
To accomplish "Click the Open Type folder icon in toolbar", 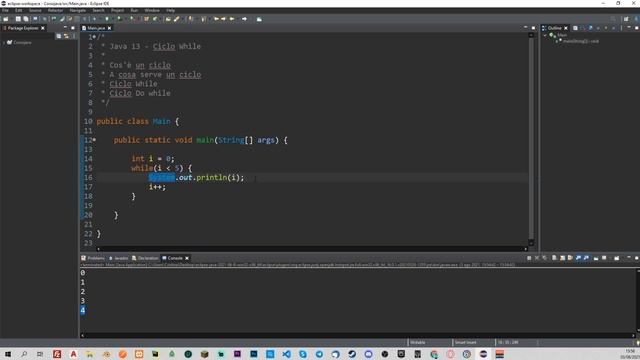I will (168, 19).
